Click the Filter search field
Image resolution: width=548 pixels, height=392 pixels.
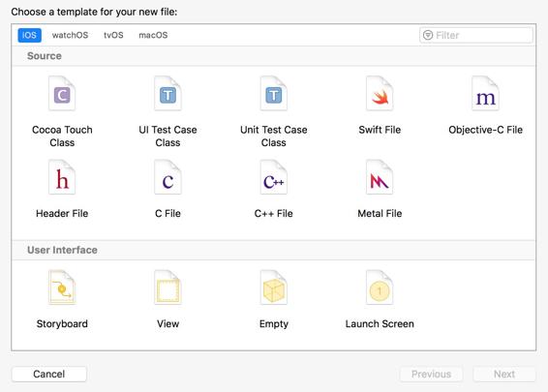tap(476, 35)
